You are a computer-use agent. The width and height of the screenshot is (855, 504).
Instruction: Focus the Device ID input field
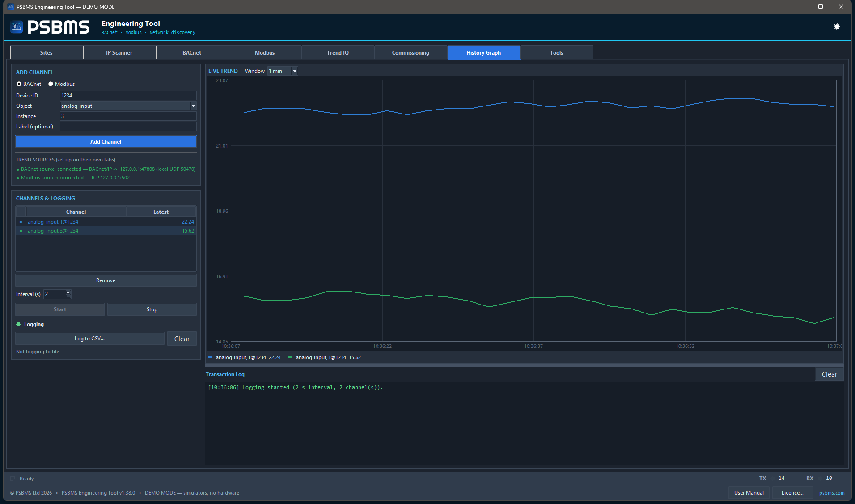click(128, 96)
